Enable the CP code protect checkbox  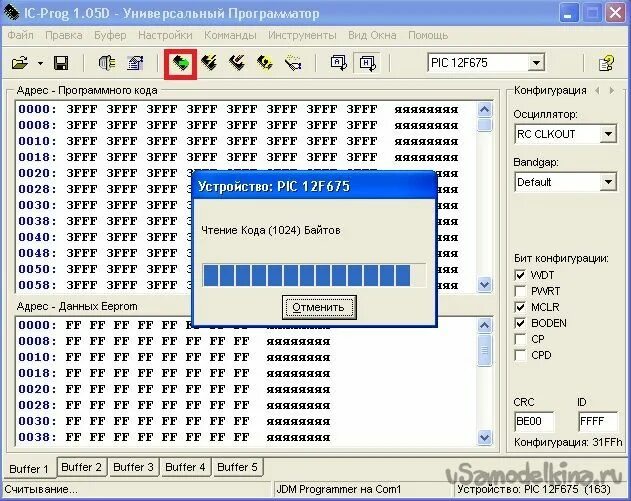click(x=520, y=339)
